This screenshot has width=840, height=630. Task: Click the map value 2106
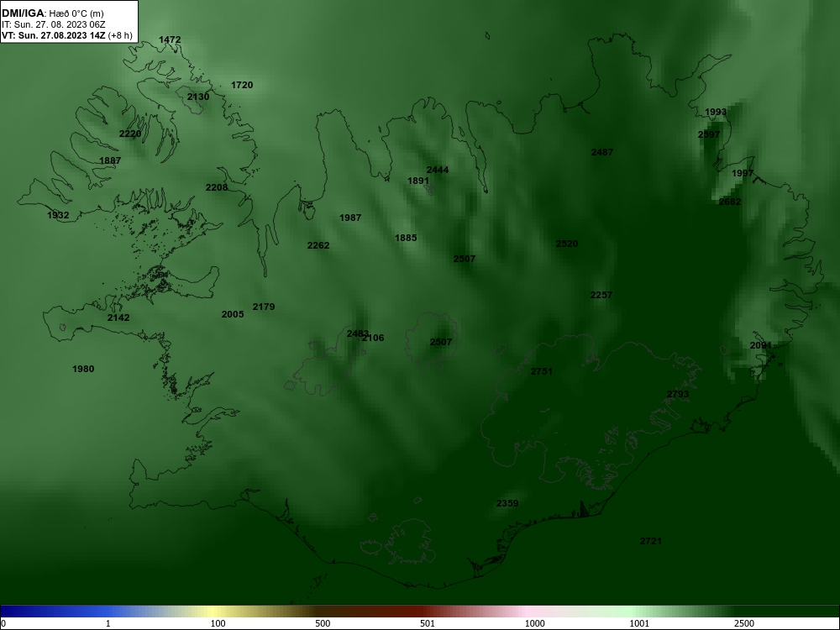coord(374,338)
